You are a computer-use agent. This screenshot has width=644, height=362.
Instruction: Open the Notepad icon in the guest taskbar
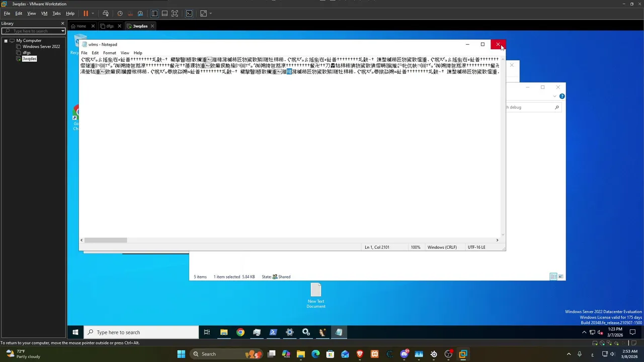339,332
